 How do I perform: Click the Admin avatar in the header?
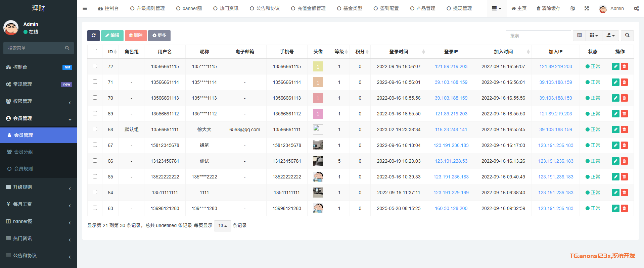pyautogui.click(x=603, y=9)
